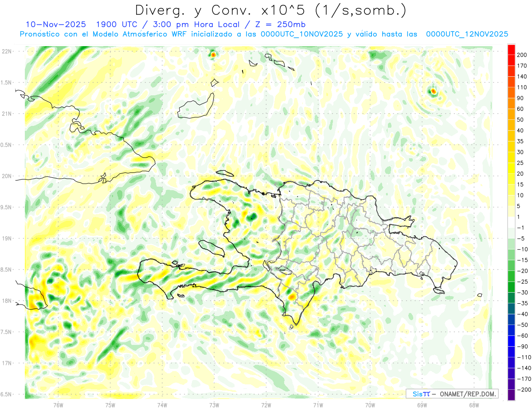The height and width of the screenshot is (411, 532).
Task: Select the red top segment of the color bar
Action: click(x=511, y=49)
